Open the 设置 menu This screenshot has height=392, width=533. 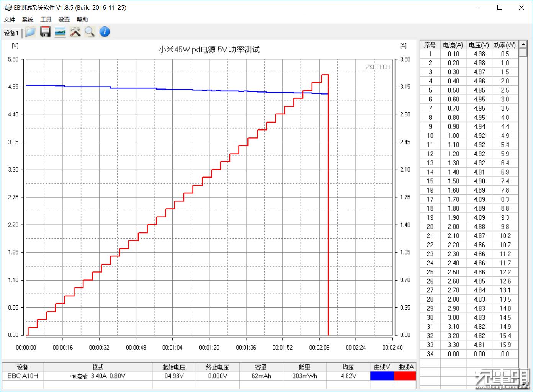[64, 20]
